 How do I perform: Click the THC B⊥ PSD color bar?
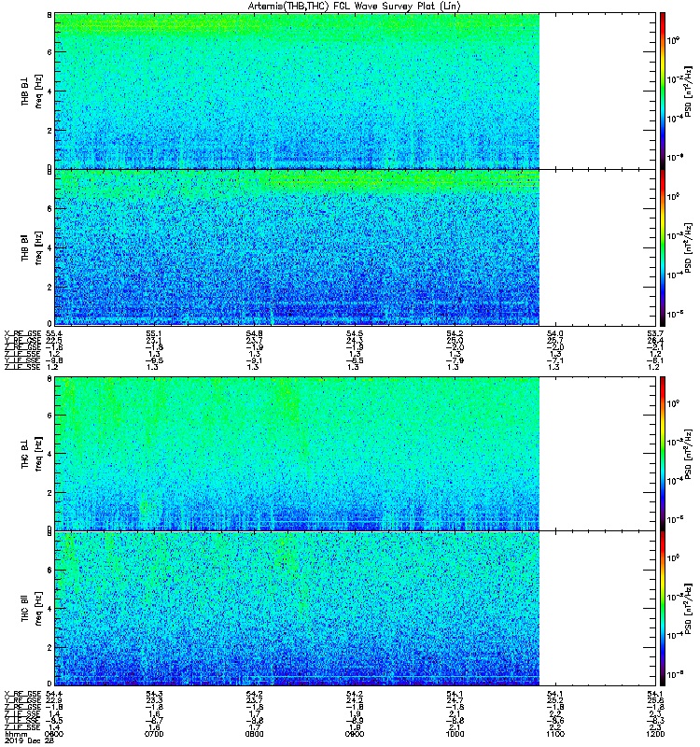(663, 454)
